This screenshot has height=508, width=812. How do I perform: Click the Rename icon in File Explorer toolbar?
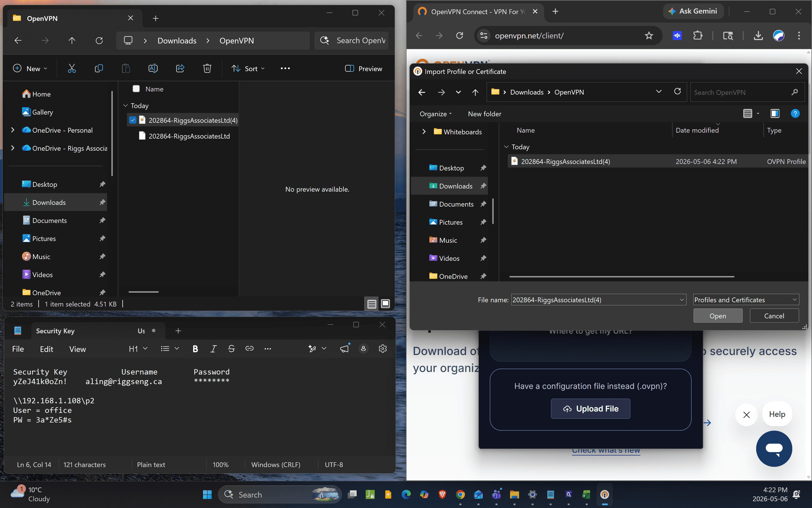click(x=153, y=69)
